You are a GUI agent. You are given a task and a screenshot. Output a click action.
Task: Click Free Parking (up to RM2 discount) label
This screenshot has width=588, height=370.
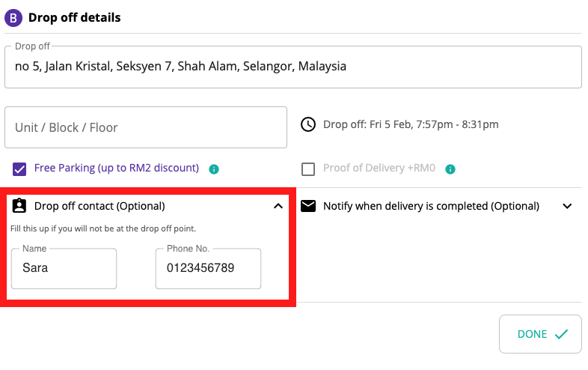[117, 168]
